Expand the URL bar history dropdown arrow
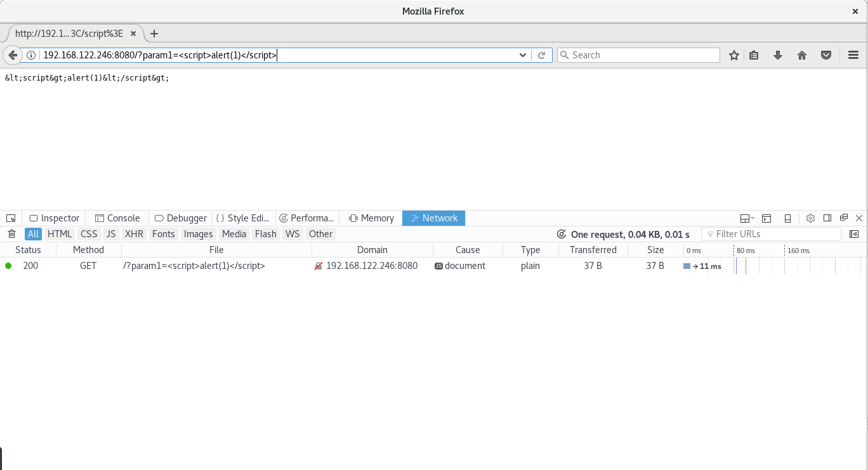868x470 pixels. tap(523, 55)
